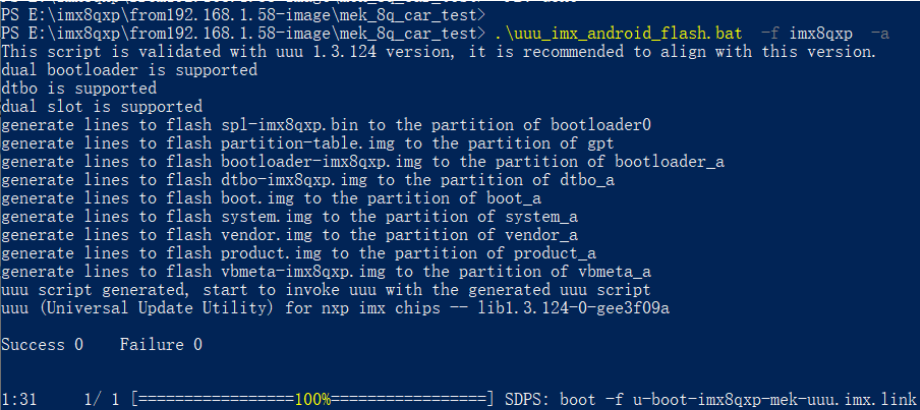This screenshot has width=920, height=410.
Task: Click the 'Success 0' counter
Action: [43, 345]
